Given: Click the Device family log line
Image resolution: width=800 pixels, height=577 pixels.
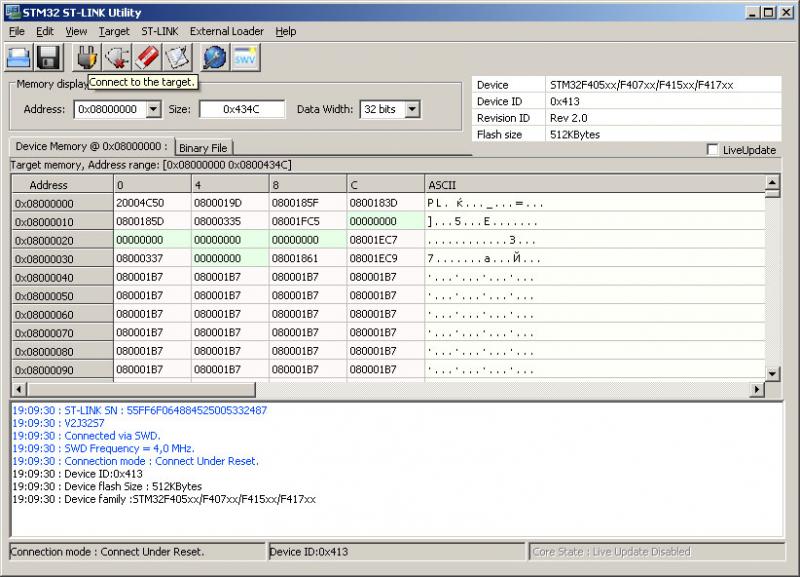Looking at the screenshot, I should click(x=164, y=499).
